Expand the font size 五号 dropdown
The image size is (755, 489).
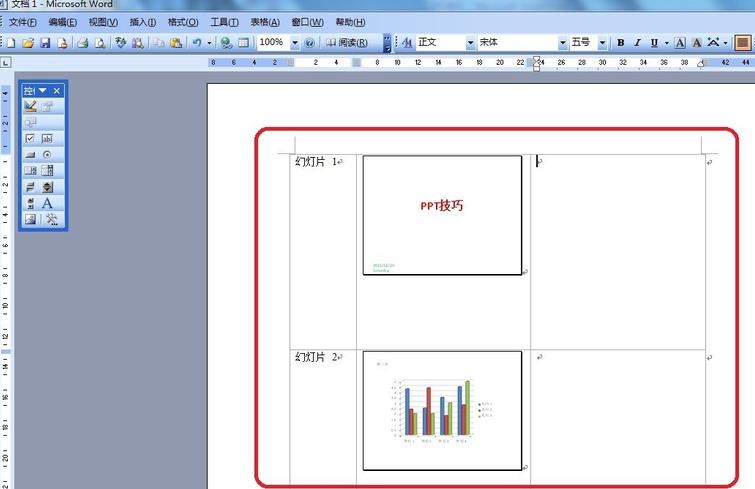[602, 43]
